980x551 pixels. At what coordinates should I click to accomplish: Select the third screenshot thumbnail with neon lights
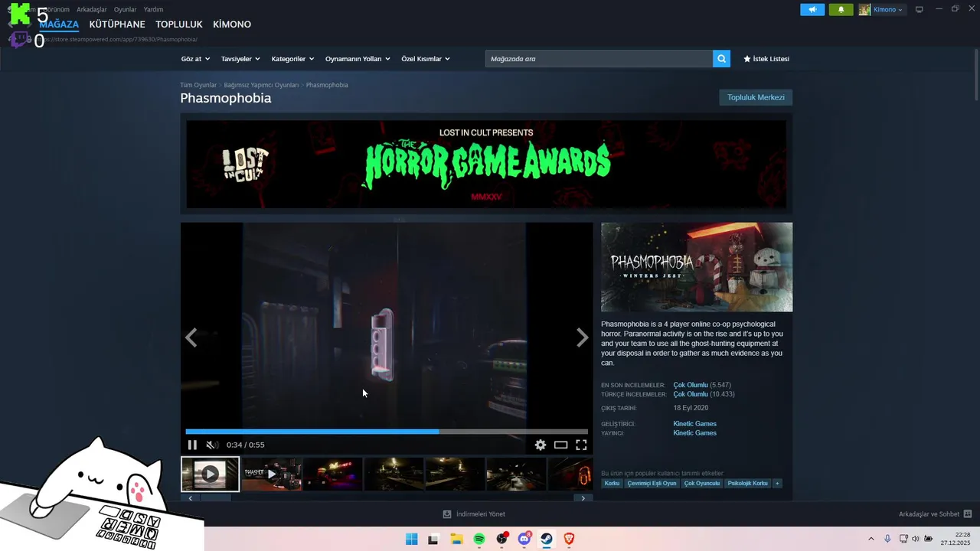(333, 474)
